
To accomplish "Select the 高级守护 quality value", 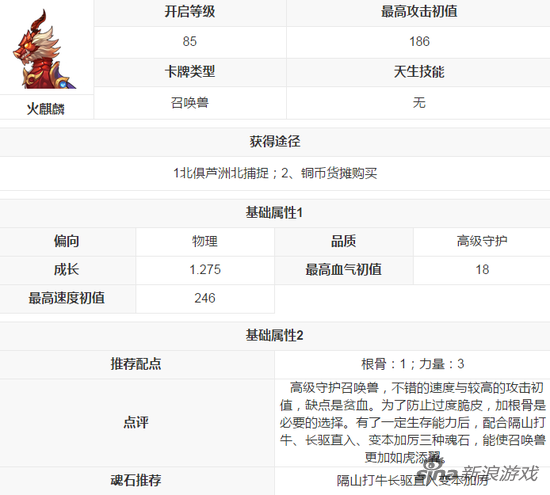I will tap(482, 241).
